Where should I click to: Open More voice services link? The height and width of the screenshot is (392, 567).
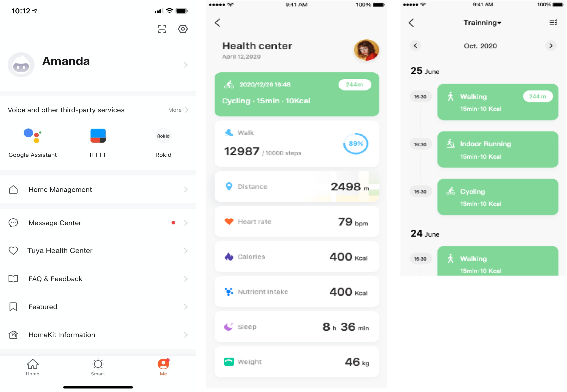(178, 110)
